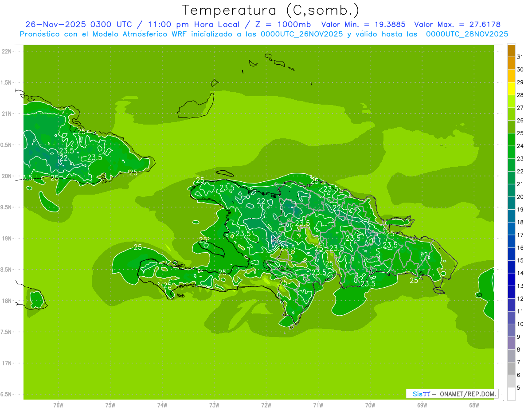This screenshot has width=532, height=411.
Task: Click 'Valor Min. = 19.3885' value
Action: (x=363, y=24)
